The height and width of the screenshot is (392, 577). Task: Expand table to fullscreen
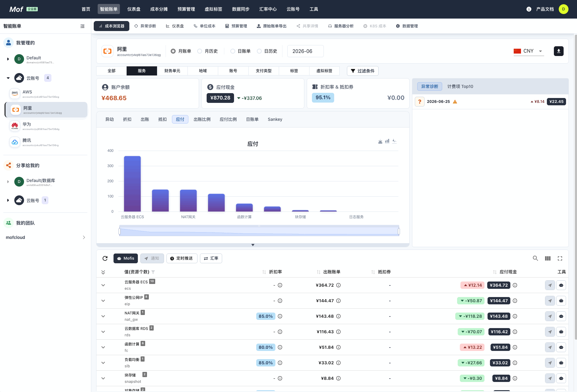pyautogui.click(x=560, y=258)
